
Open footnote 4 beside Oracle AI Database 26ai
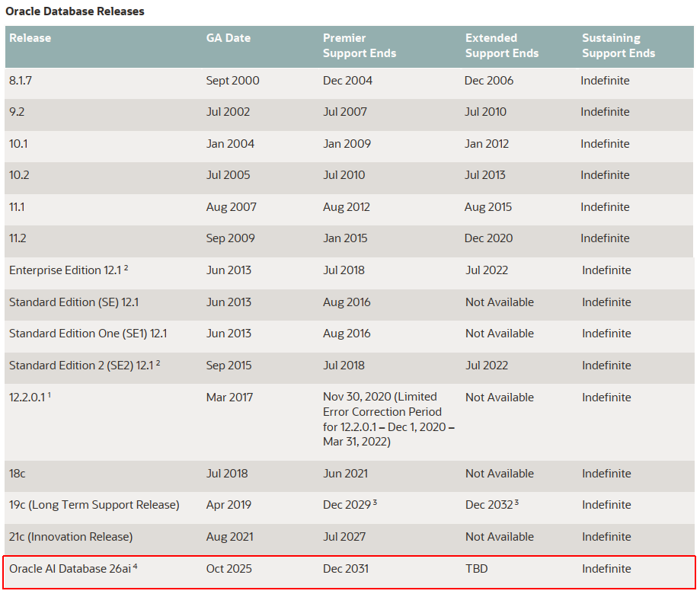point(135,566)
